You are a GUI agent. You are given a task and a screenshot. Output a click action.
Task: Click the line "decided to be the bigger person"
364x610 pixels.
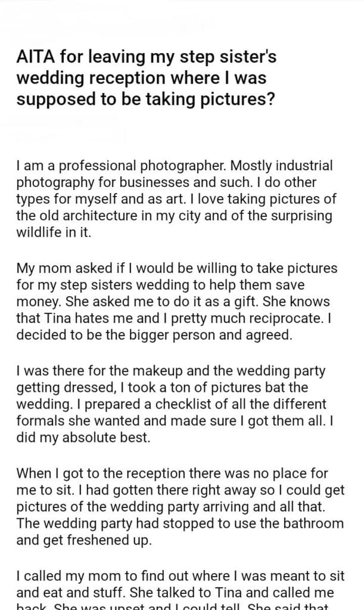pyautogui.click(x=154, y=335)
